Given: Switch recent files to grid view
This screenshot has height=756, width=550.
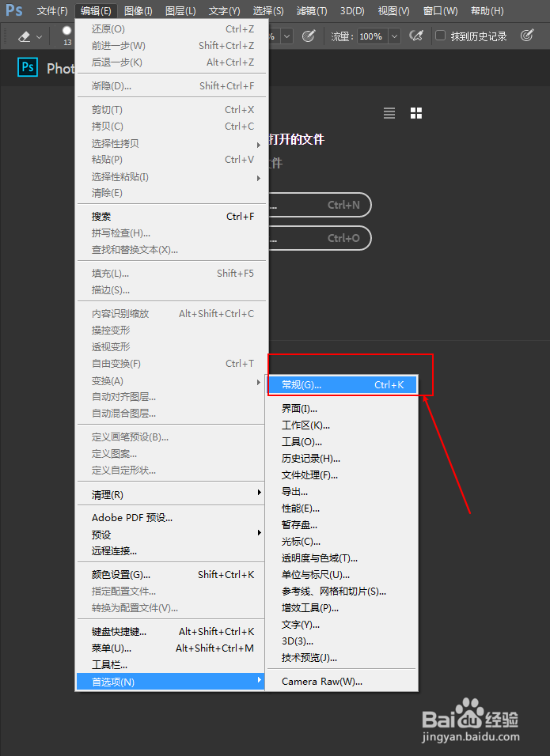Looking at the screenshot, I should [416, 113].
